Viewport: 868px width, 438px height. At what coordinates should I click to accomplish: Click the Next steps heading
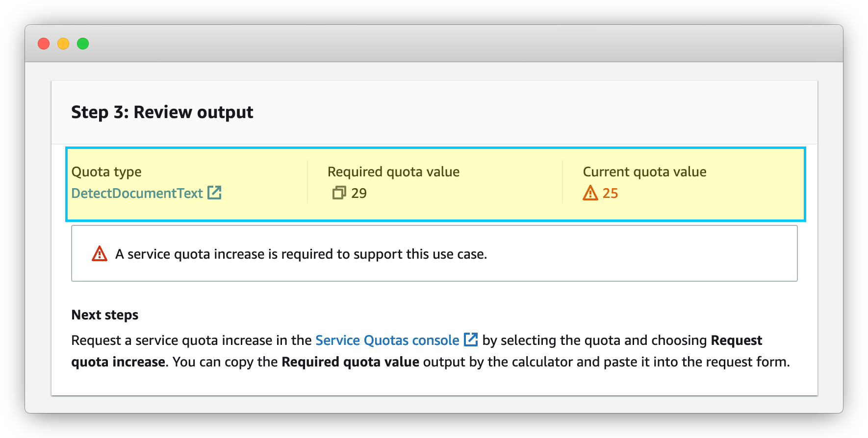[105, 315]
